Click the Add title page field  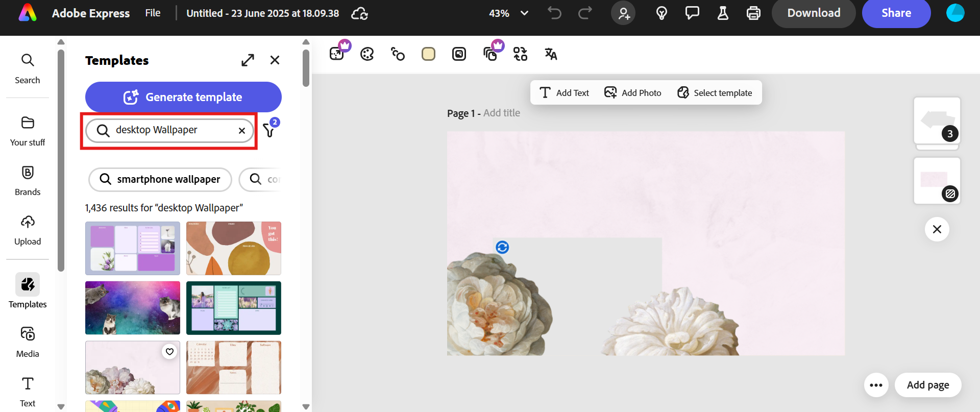pos(502,113)
